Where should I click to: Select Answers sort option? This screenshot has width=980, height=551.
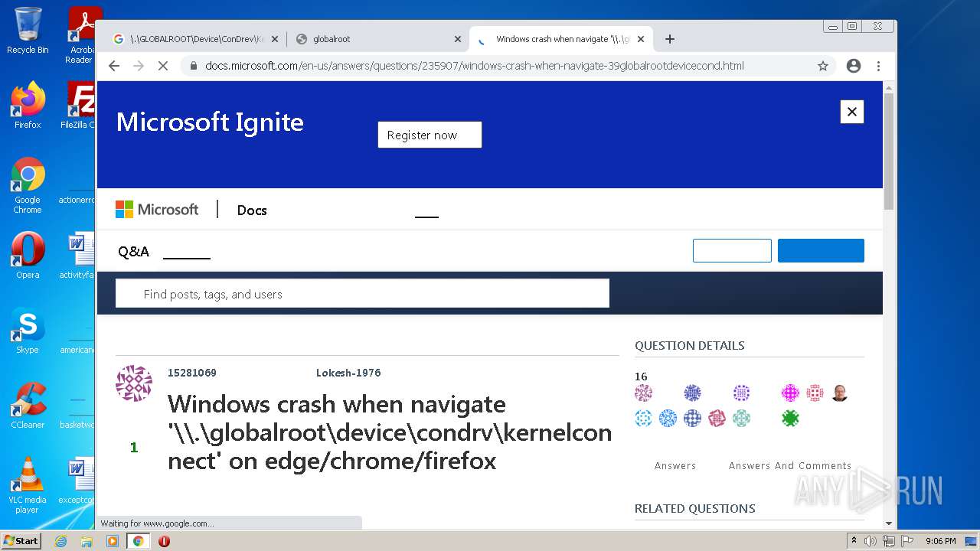pos(675,465)
